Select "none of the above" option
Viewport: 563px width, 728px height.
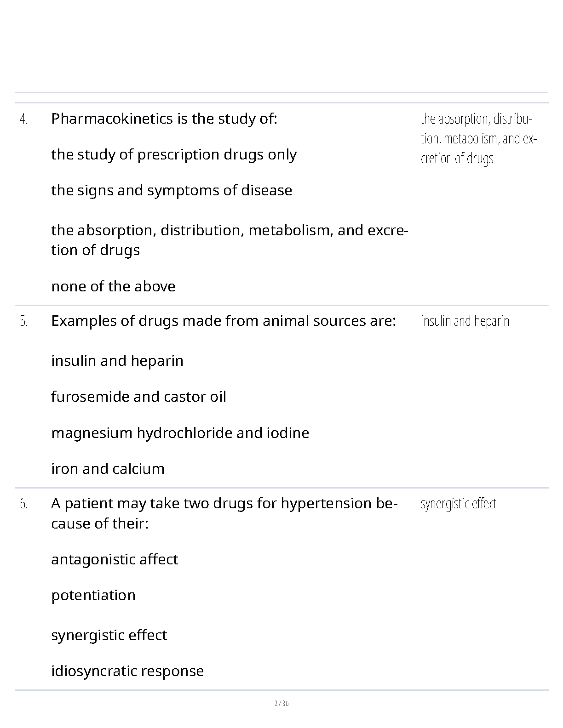click(113, 287)
